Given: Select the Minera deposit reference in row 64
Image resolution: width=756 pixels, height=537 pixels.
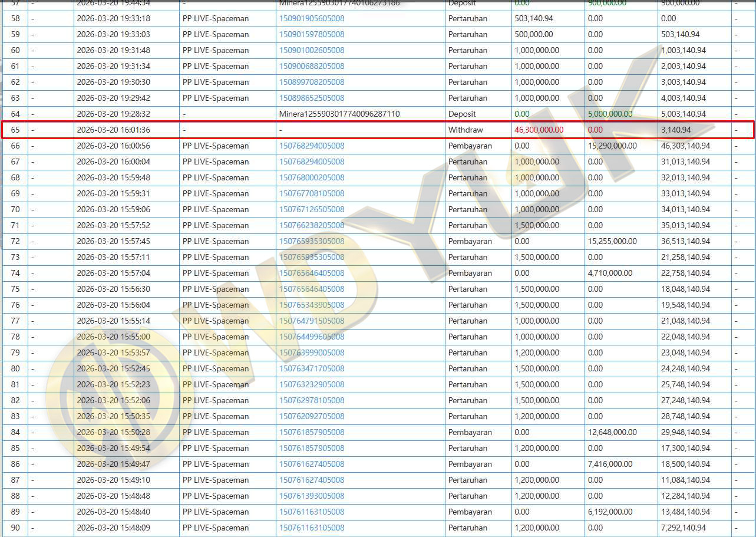Looking at the screenshot, I should (x=339, y=114).
